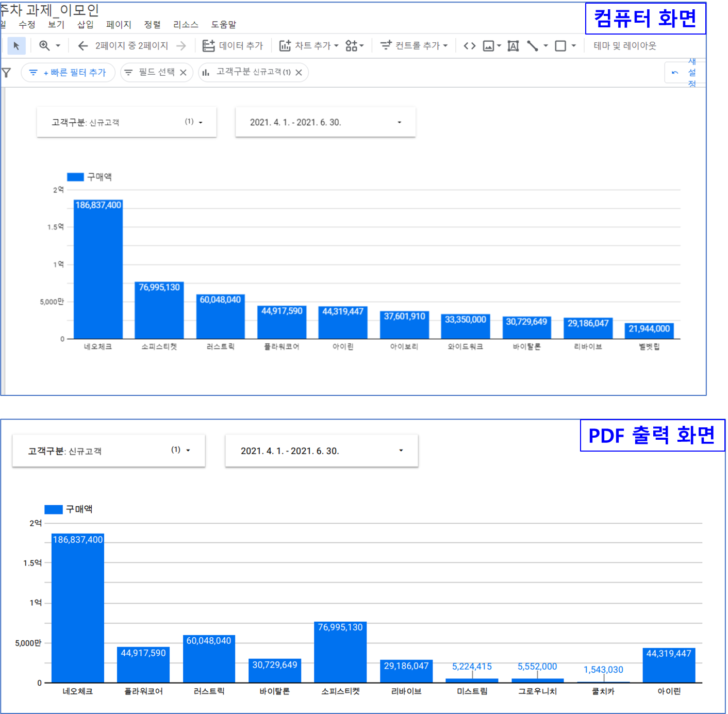Open the 페이지 menu
The image size is (728, 714).
point(119,25)
